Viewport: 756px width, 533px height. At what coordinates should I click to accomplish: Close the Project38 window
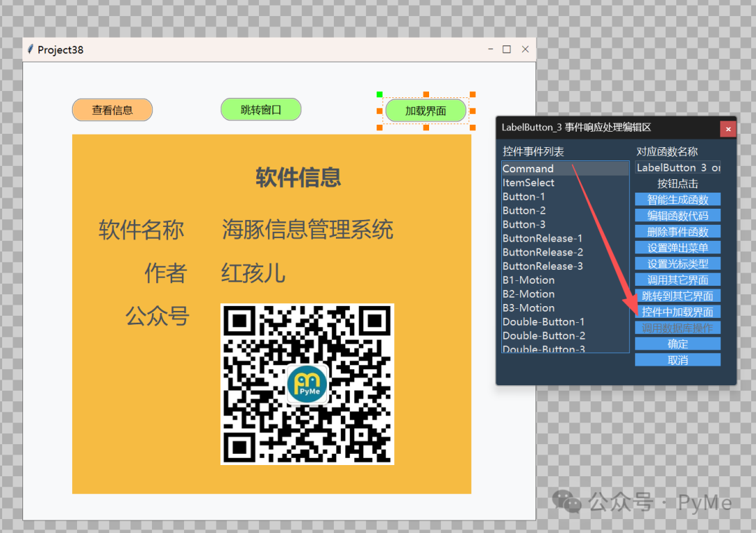coord(526,49)
